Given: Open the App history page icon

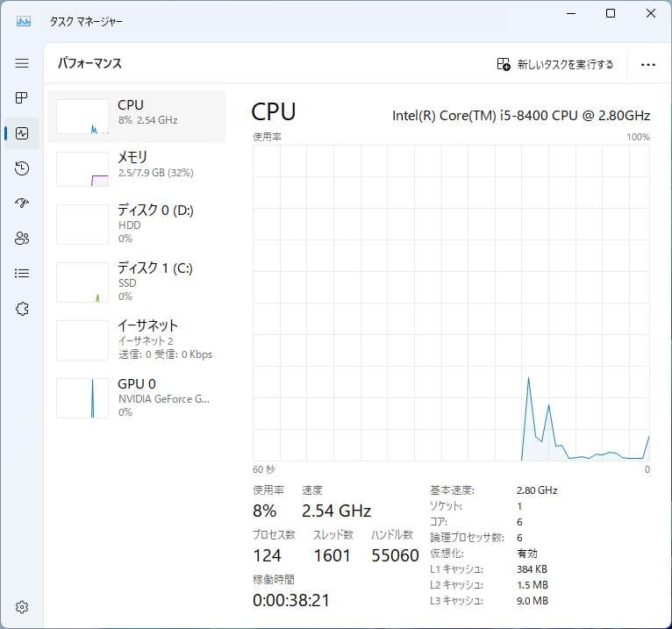Looking at the screenshot, I should (x=22, y=168).
